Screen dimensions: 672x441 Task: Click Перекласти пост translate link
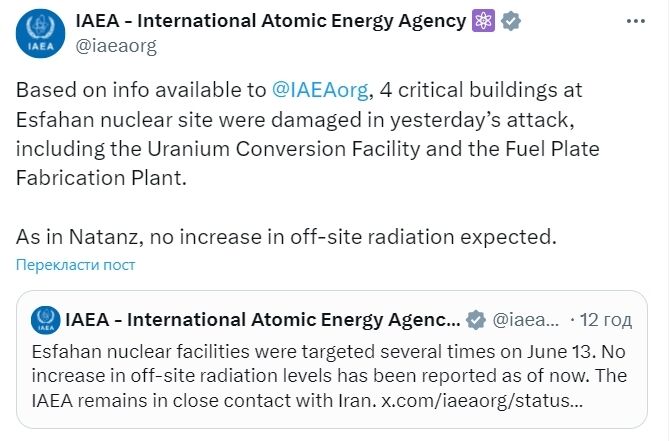pos(75,265)
